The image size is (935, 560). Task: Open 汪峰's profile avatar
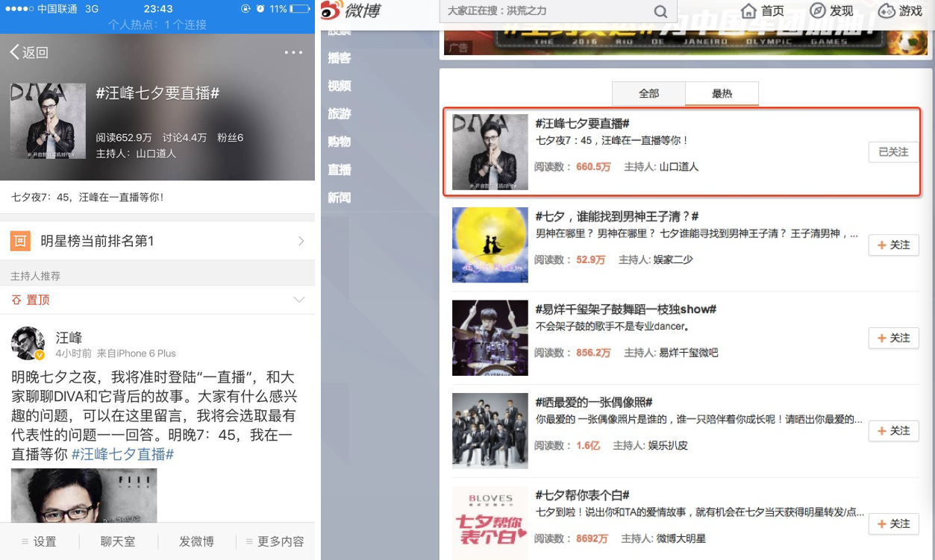(x=28, y=343)
